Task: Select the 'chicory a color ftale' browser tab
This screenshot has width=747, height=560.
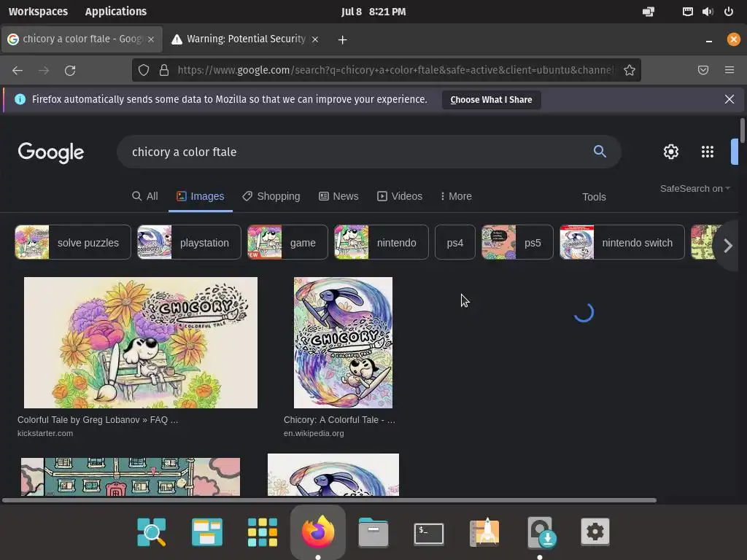Action: [x=82, y=39]
